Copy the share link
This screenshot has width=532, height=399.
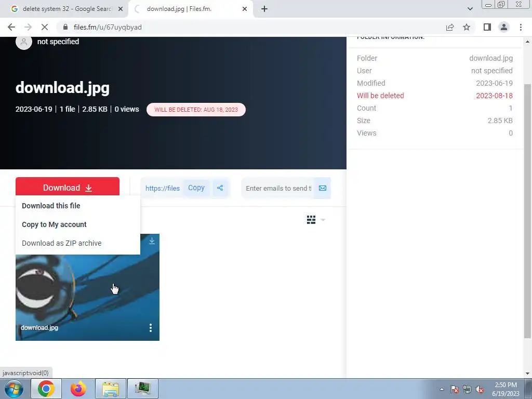tap(196, 188)
